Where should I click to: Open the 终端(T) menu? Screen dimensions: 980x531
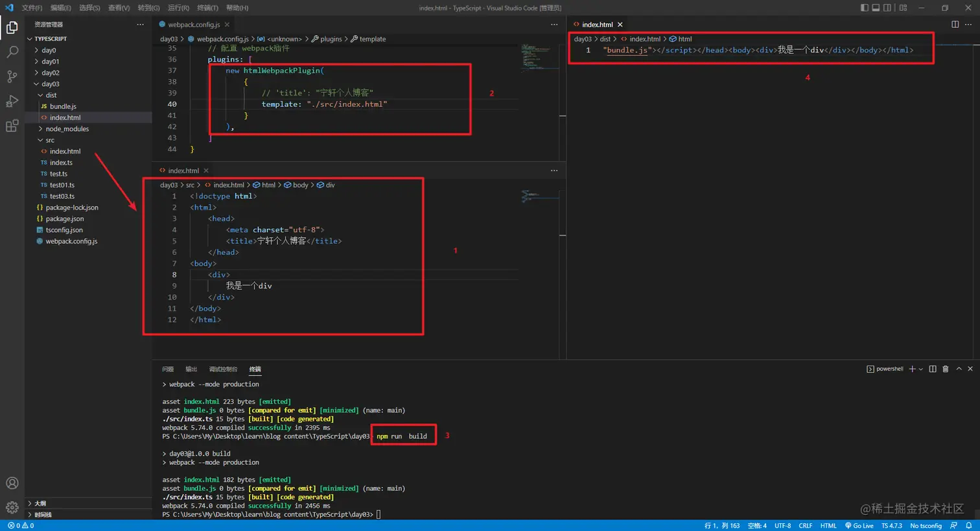tap(207, 8)
